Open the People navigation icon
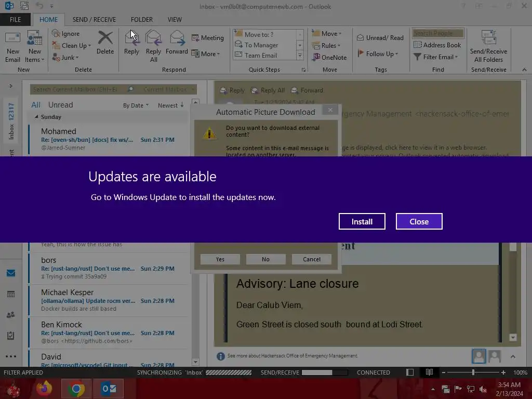Image resolution: width=532 pixels, height=399 pixels. [x=11, y=314]
